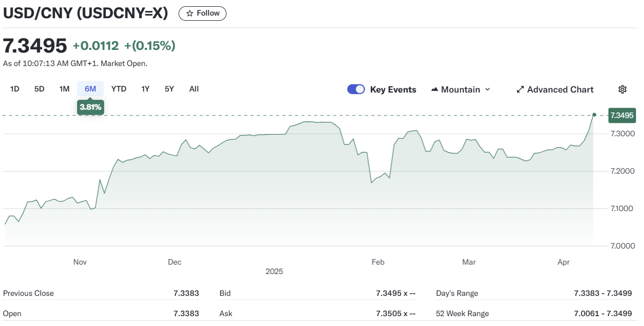Switch chart to YTD range
This screenshot has height=326, width=644.
coord(119,89)
